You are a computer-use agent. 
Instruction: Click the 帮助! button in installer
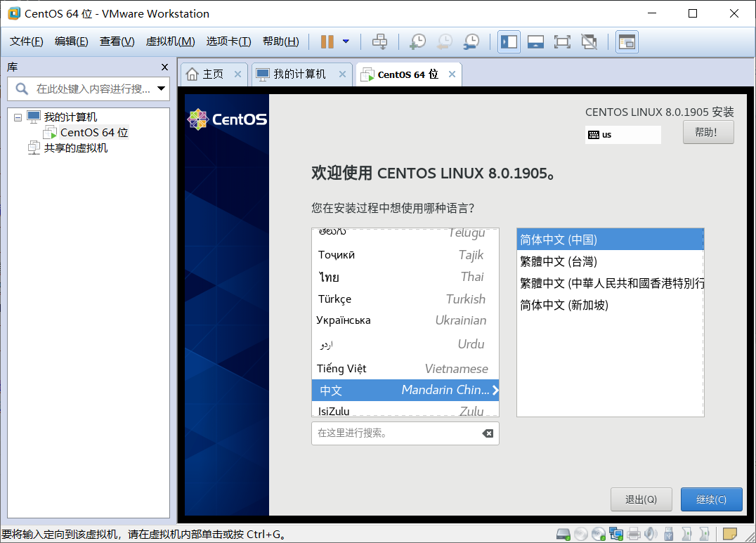tap(708, 132)
